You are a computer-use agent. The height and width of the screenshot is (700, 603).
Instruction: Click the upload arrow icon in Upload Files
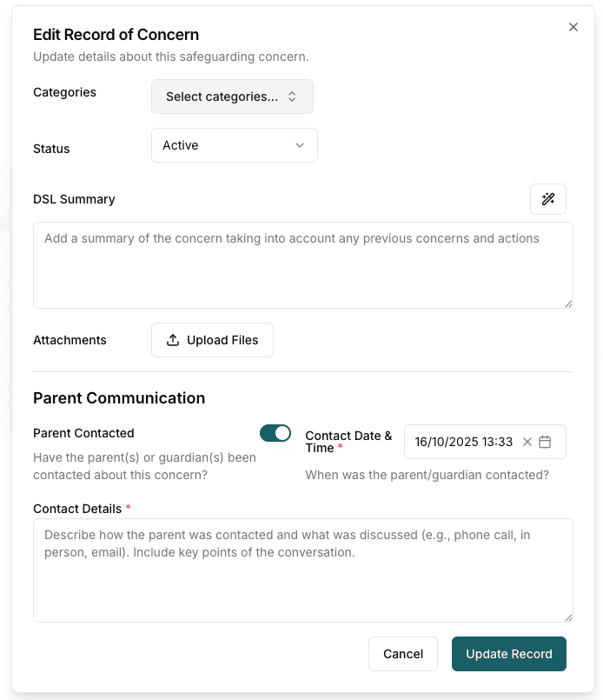[x=173, y=340]
